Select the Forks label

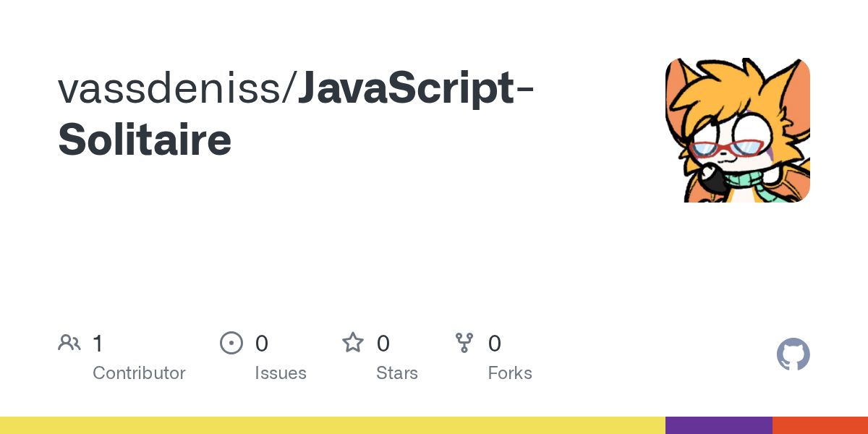(510, 373)
